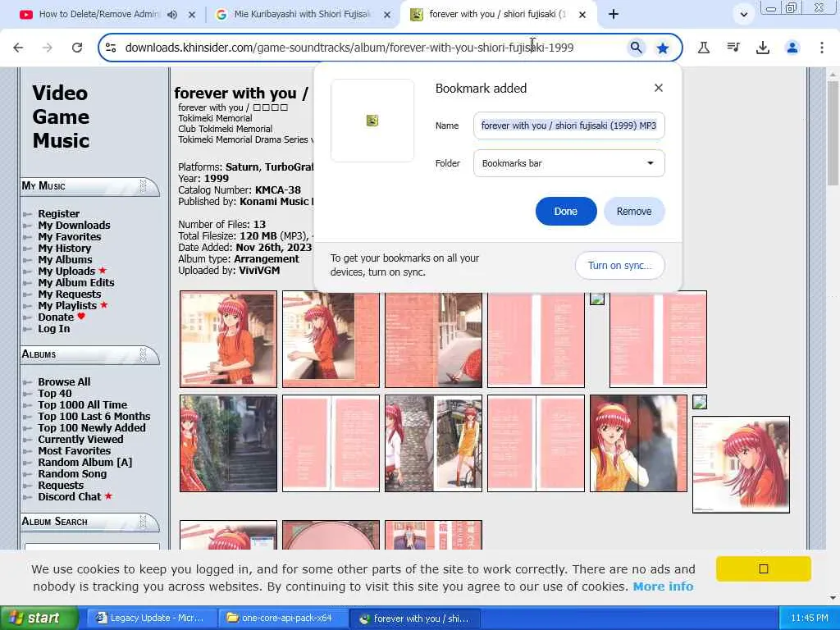Viewport: 840px width, 630px height.
Task: Open My Downloads link
Action: 74,225
